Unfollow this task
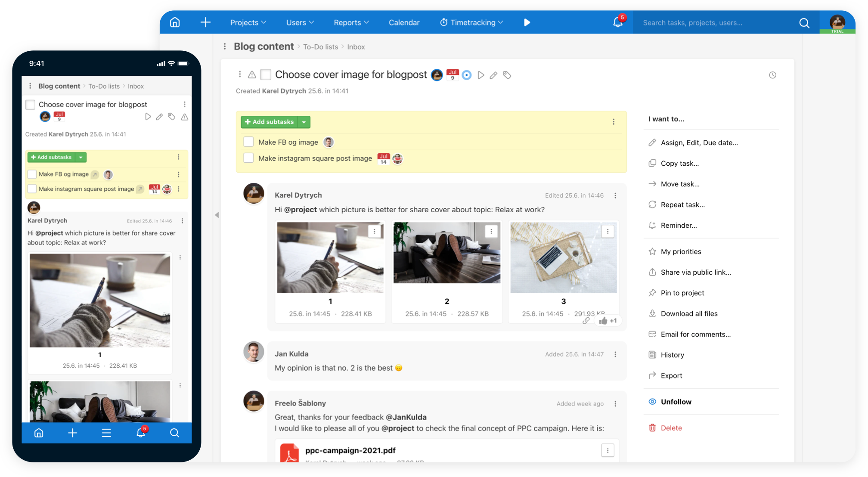 click(x=675, y=402)
